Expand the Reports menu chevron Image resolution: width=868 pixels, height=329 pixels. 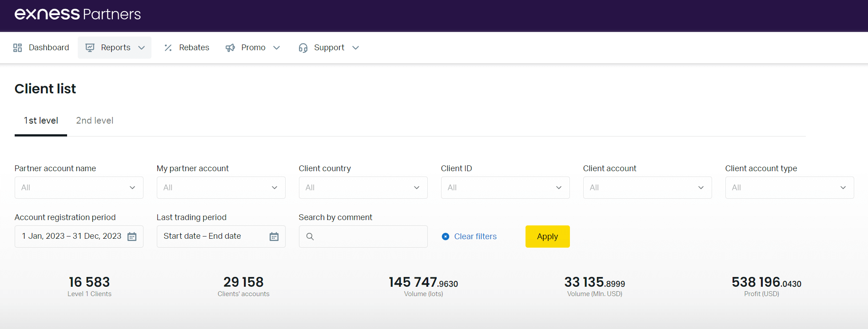point(142,48)
